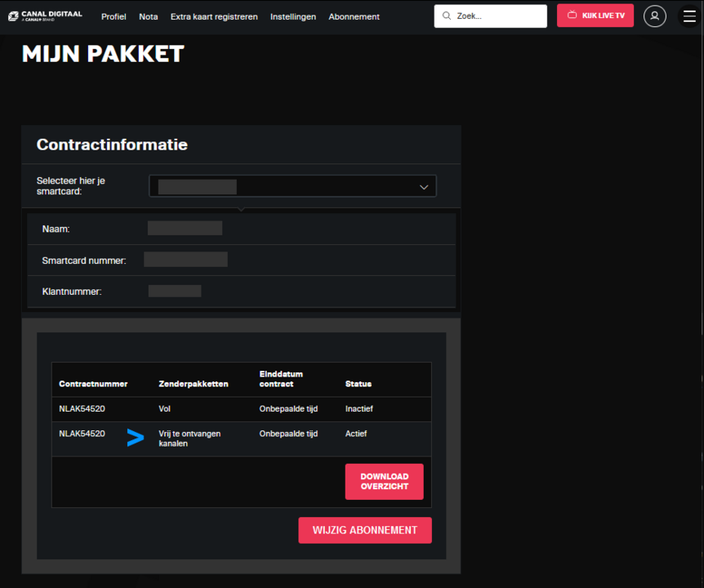Image resolution: width=704 pixels, height=588 pixels.
Task: Click the blue arrow in the active contract row
Action: click(135, 439)
